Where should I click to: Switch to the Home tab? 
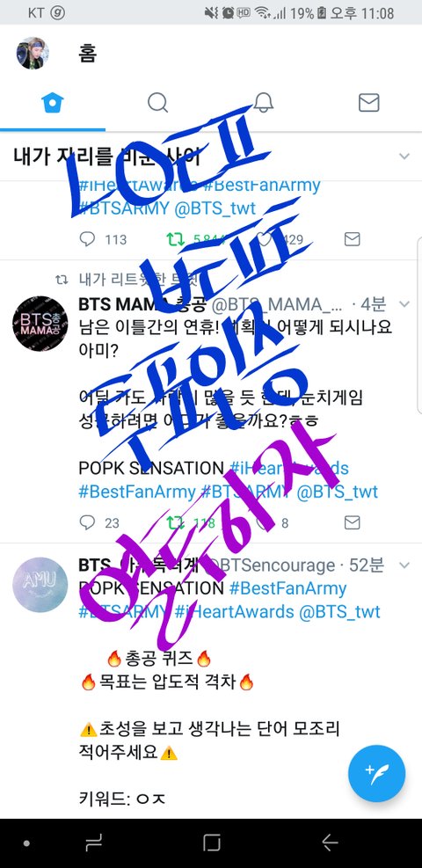[53, 102]
